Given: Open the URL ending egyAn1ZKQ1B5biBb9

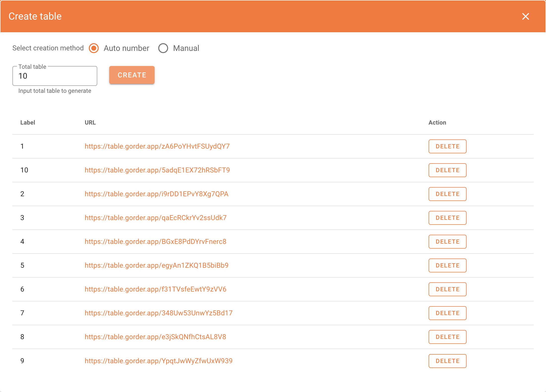Looking at the screenshot, I should [156, 265].
